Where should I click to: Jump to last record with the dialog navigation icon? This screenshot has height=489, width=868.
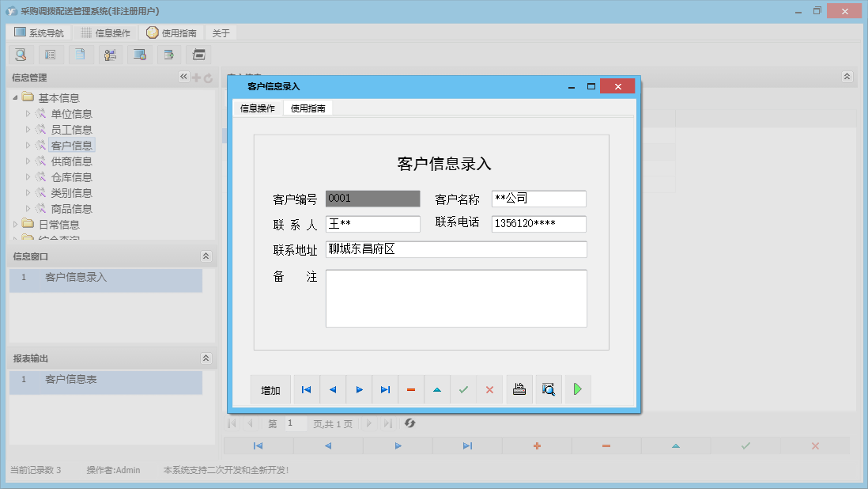pos(385,389)
